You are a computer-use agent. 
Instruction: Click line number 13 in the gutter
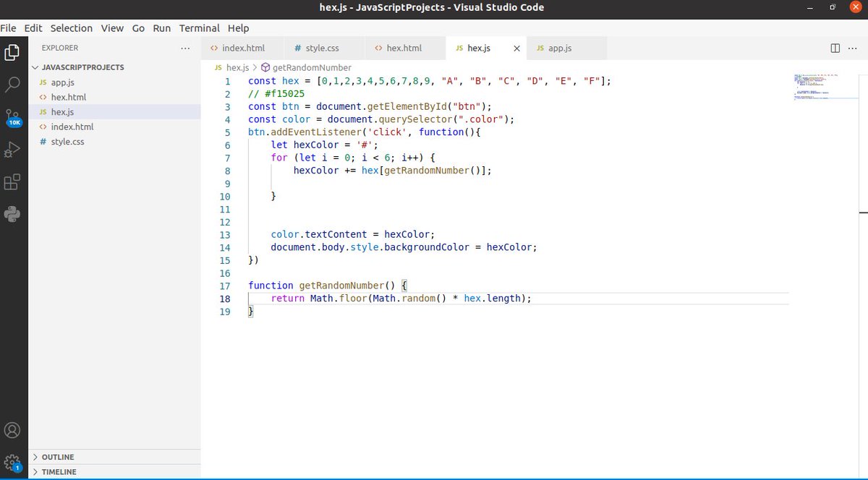[x=224, y=235]
